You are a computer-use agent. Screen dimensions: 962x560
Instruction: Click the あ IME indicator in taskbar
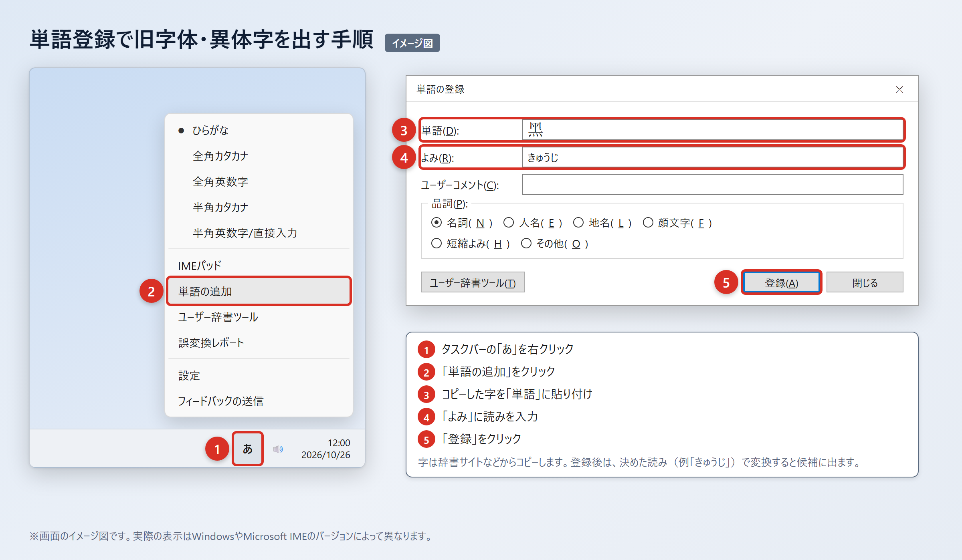pyautogui.click(x=248, y=449)
